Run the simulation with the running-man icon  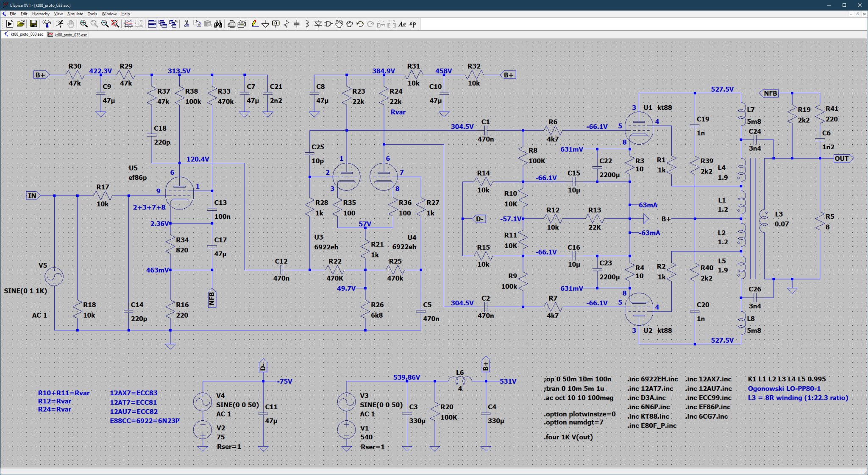click(60, 24)
